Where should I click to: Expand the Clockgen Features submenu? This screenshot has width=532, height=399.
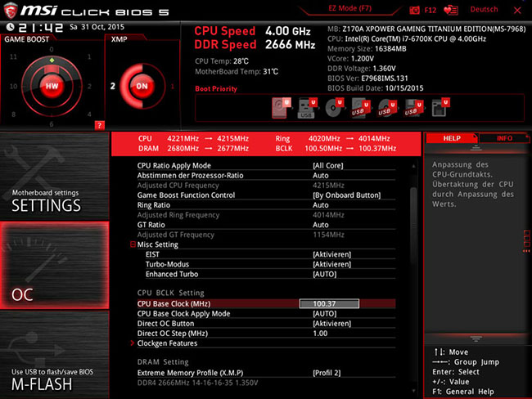point(133,343)
